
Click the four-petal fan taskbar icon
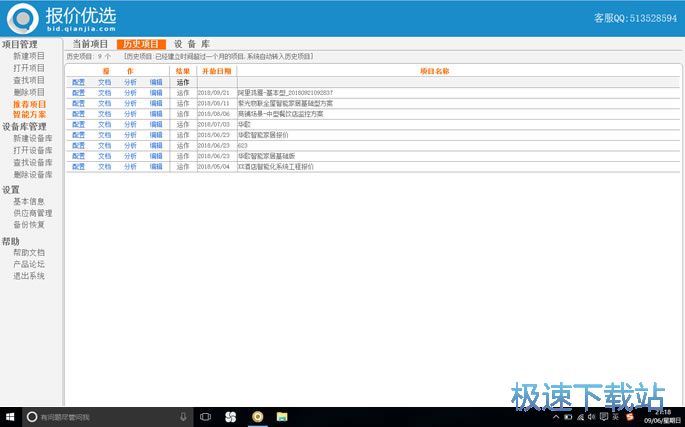pyautogui.click(x=231, y=416)
